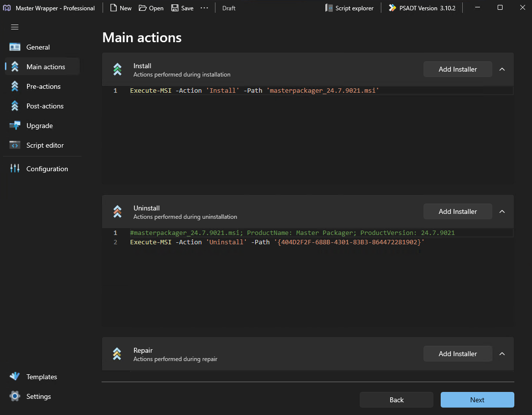Toggle the hamburger navigation menu

point(15,27)
